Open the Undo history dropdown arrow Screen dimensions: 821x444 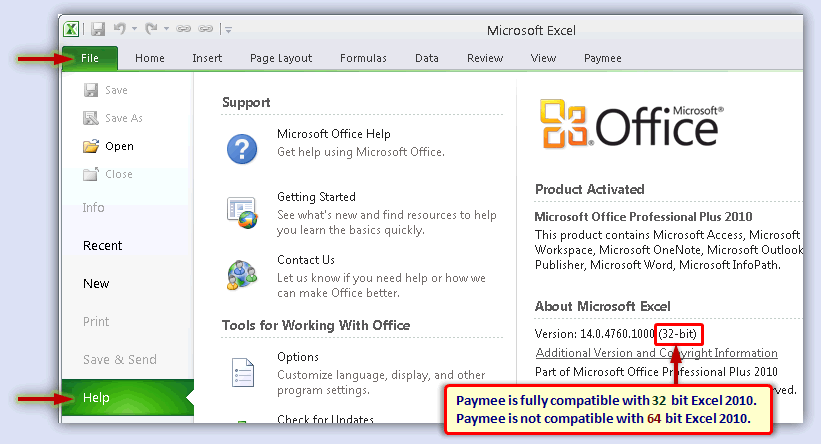(x=135, y=29)
